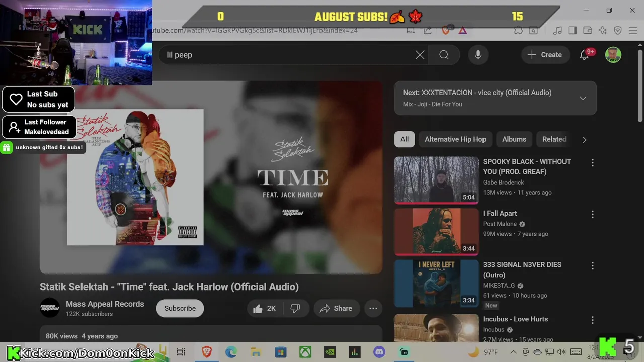Open the Brave hamburger main menu
Viewport: 644px width, 362px height.
632,30
